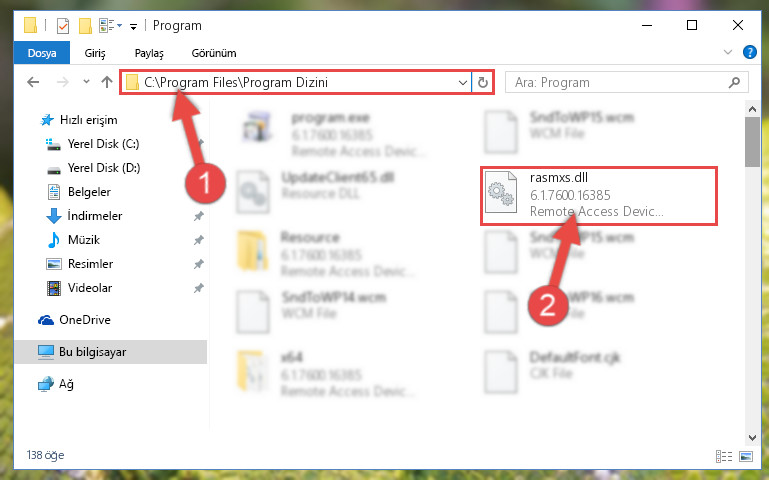Click the back navigation arrow
The width and height of the screenshot is (769, 480).
tap(33, 82)
